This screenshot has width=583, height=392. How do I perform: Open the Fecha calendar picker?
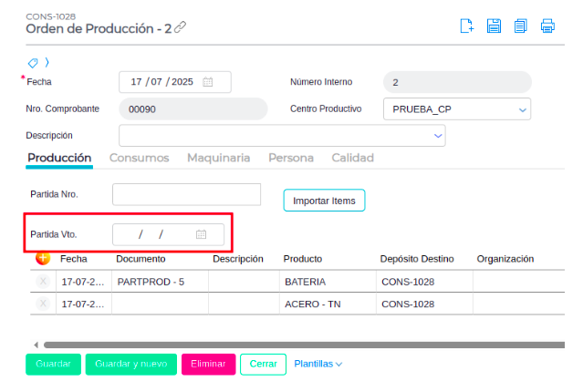coord(208,82)
